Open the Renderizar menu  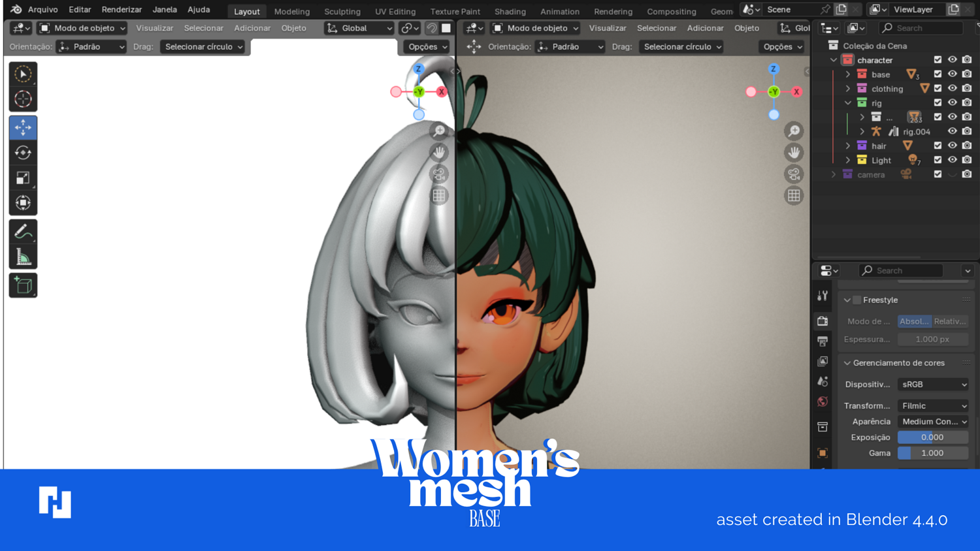click(x=122, y=10)
